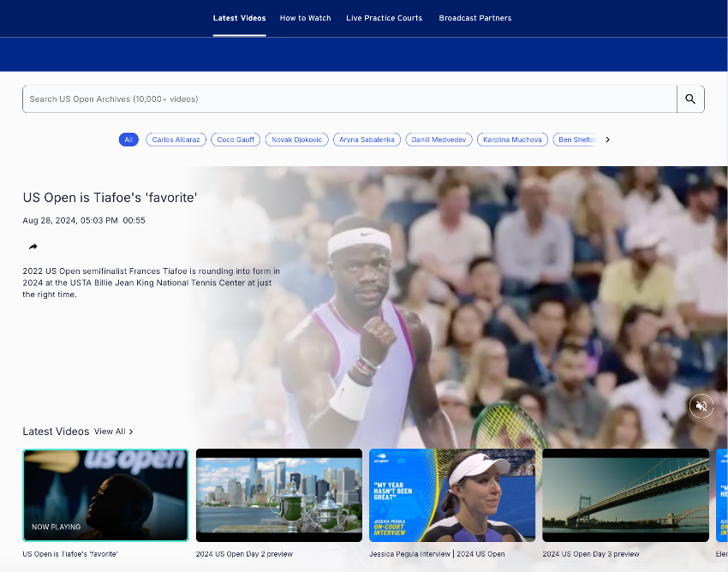The width and height of the screenshot is (728, 572).
Task: Filter videos by Karolina Muchova
Action: click(512, 140)
